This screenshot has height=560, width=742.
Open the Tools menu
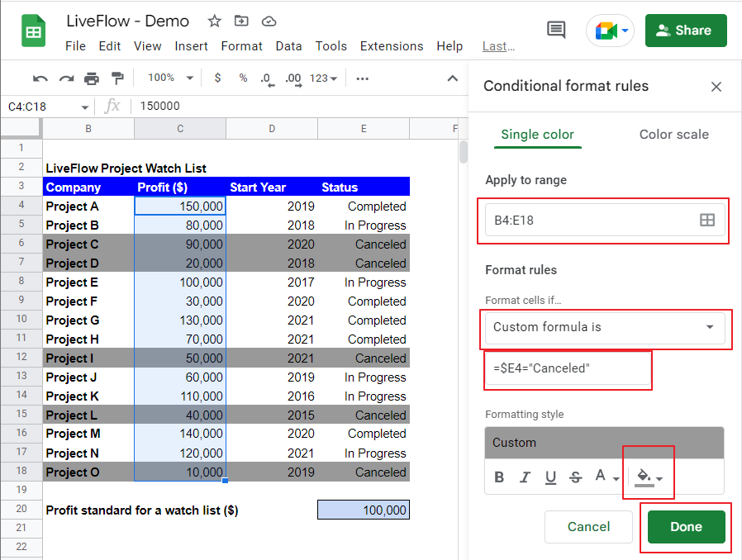(x=331, y=46)
